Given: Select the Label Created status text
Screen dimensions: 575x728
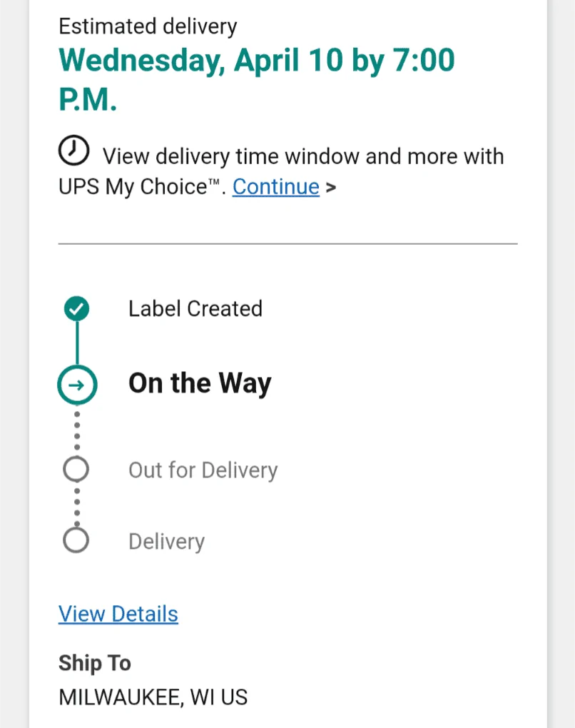Looking at the screenshot, I should tap(195, 309).
